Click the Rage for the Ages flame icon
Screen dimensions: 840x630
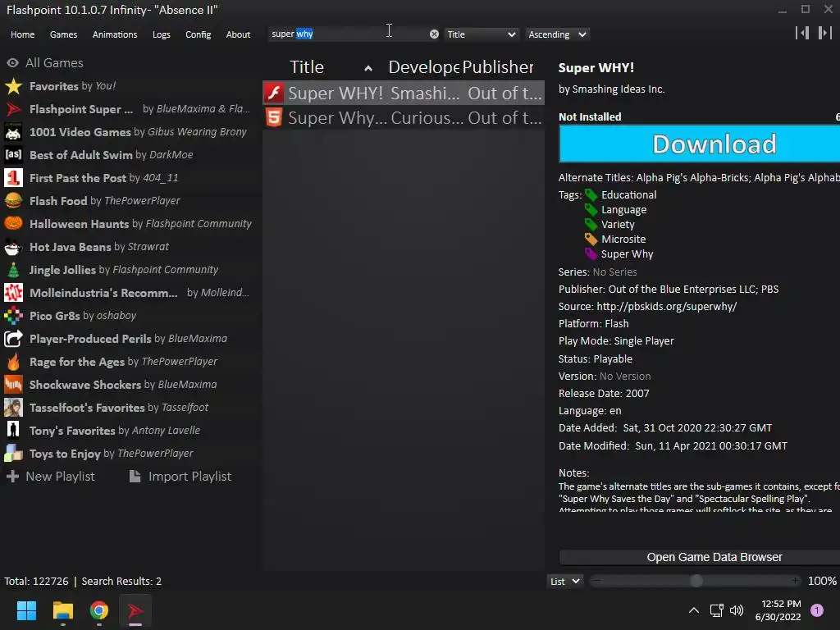[13, 362]
